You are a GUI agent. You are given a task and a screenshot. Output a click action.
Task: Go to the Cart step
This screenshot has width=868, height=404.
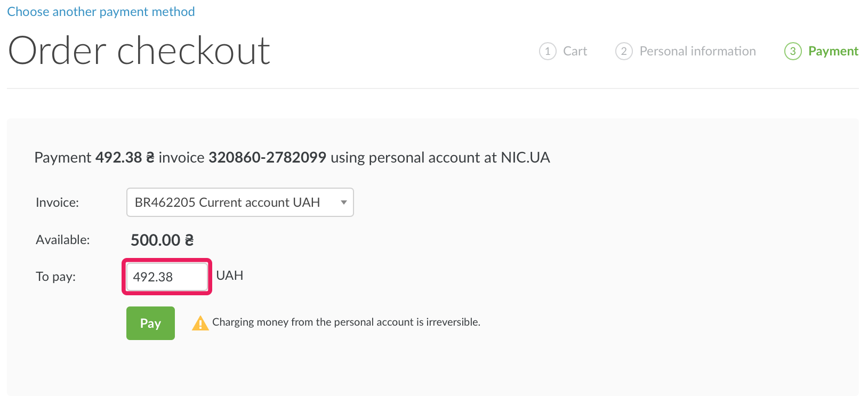[x=575, y=51]
